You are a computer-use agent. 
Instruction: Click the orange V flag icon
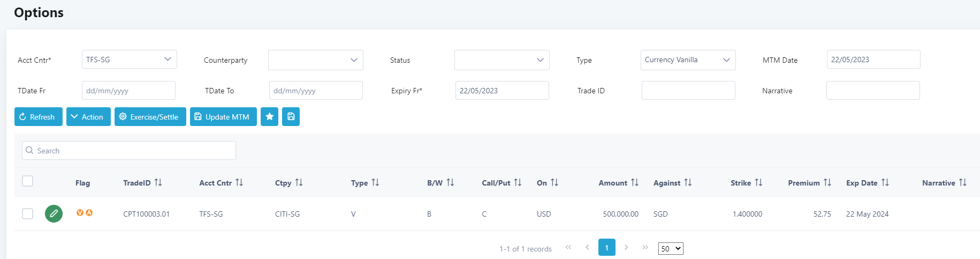(x=80, y=213)
